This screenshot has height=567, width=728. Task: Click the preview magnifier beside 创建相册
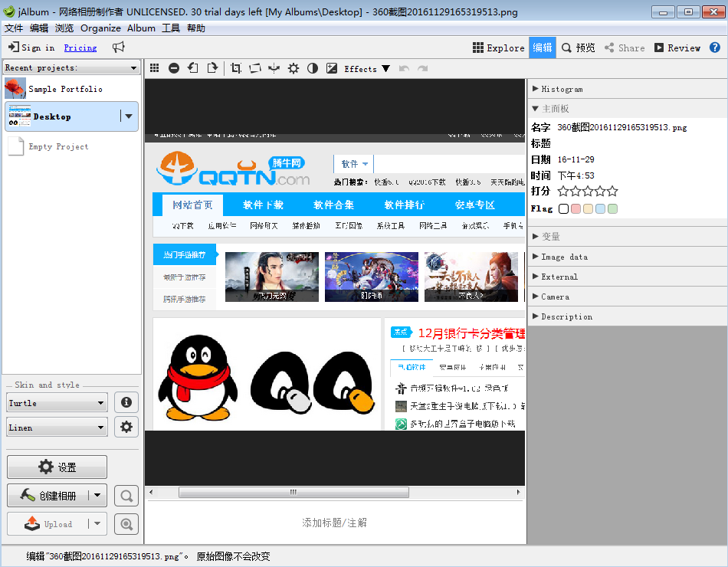click(126, 496)
